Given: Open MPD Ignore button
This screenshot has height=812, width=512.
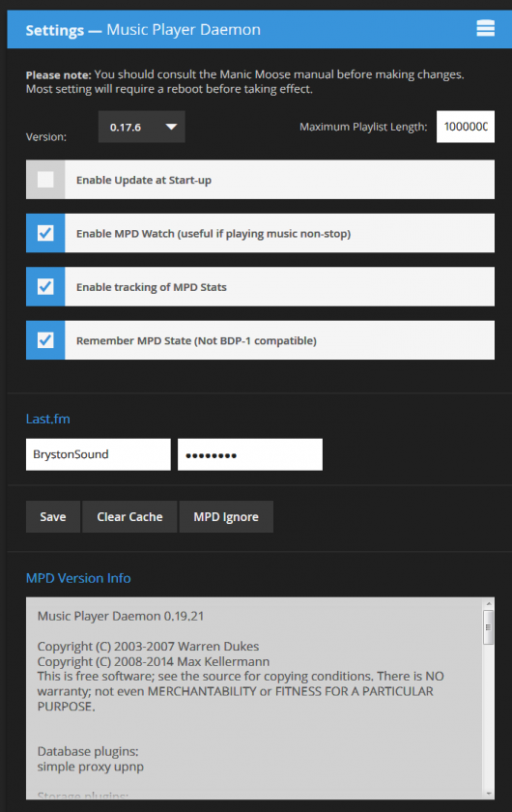Looking at the screenshot, I should click(226, 517).
